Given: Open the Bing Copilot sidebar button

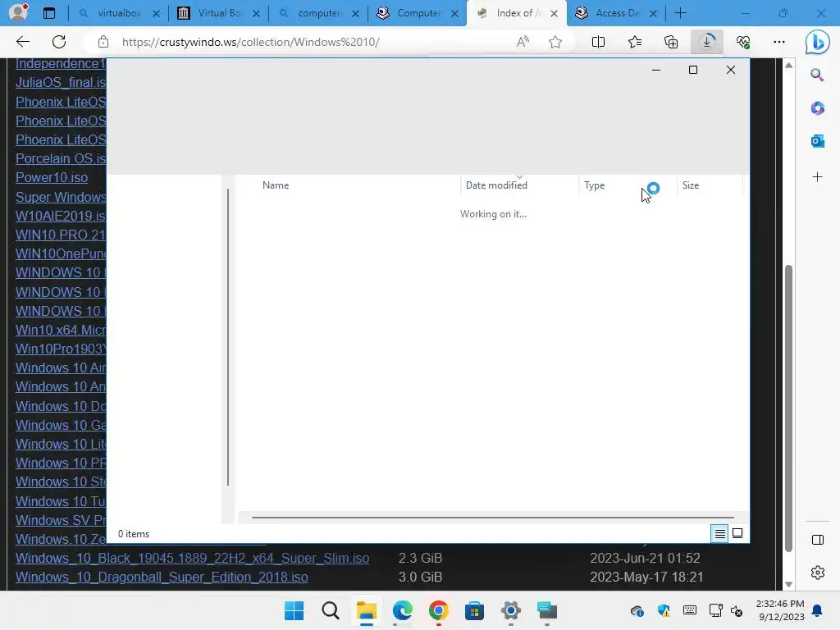Looking at the screenshot, I should tap(818, 43).
